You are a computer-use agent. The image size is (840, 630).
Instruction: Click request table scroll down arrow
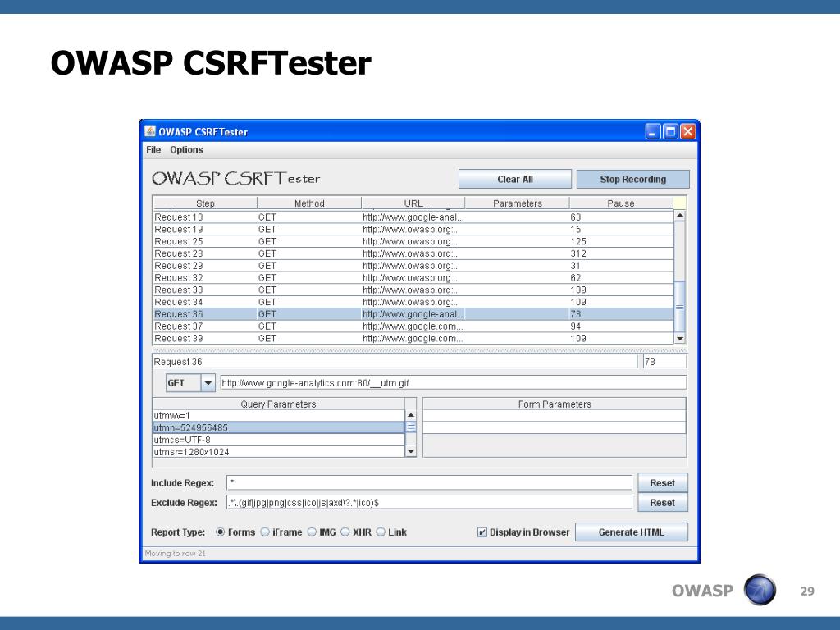680,339
